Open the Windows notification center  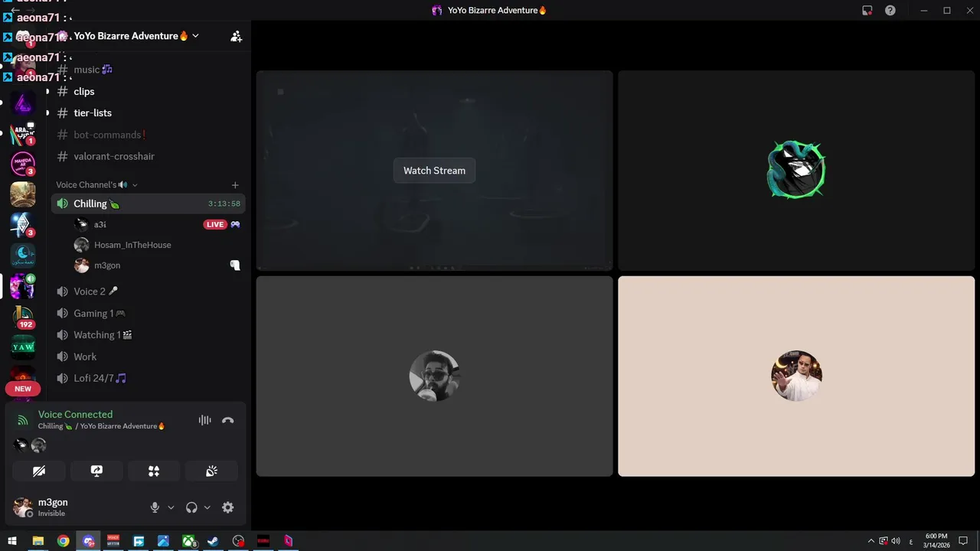pos(963,541)
